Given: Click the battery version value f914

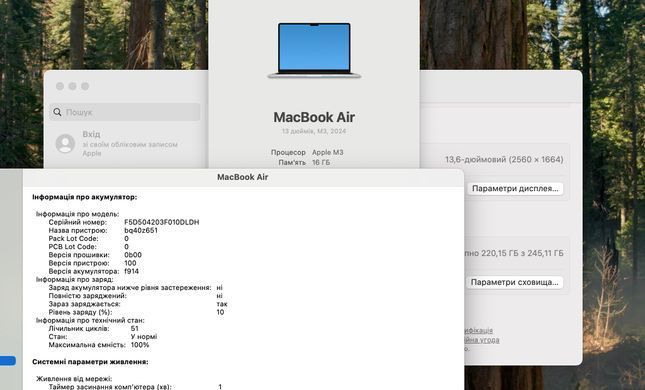Looking at the screenshot, I should [131, 272].
